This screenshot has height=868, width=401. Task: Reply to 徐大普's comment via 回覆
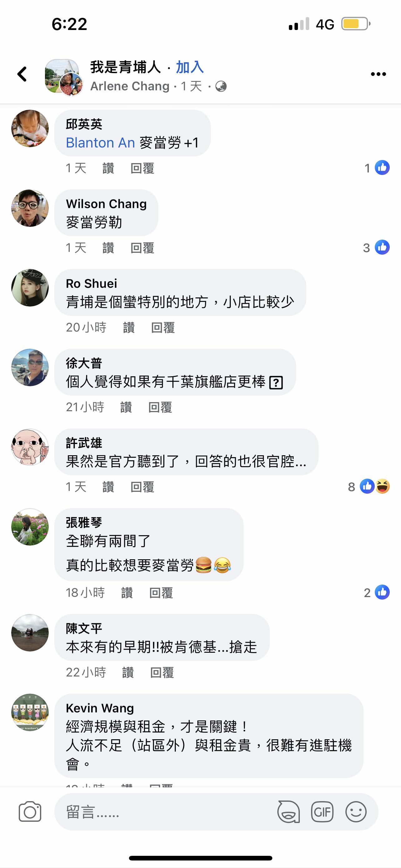(x=160, y=407)
